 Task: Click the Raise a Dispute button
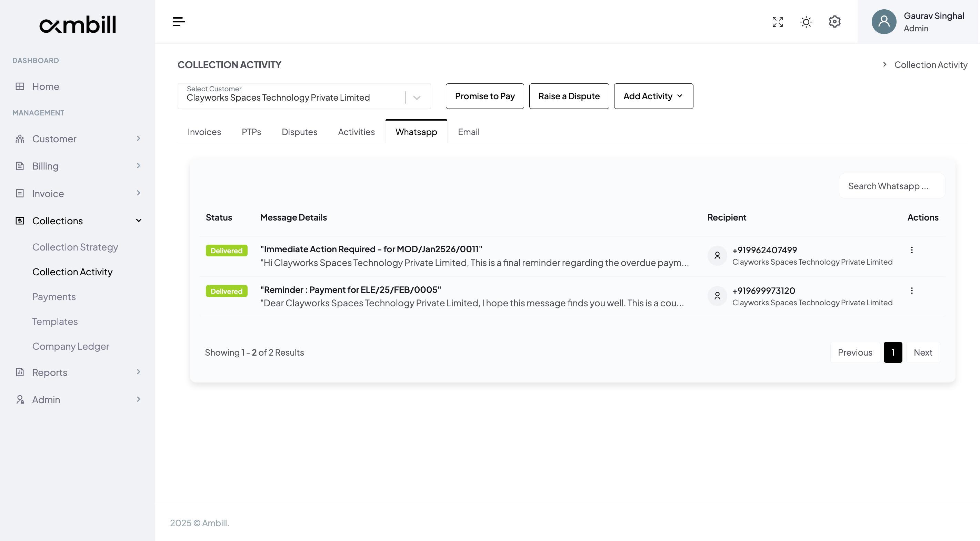point(569,96)
